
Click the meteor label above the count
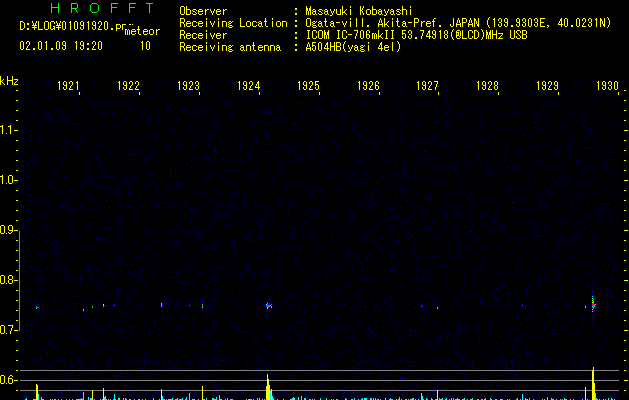pyautogui.click(x=142, y=31)
